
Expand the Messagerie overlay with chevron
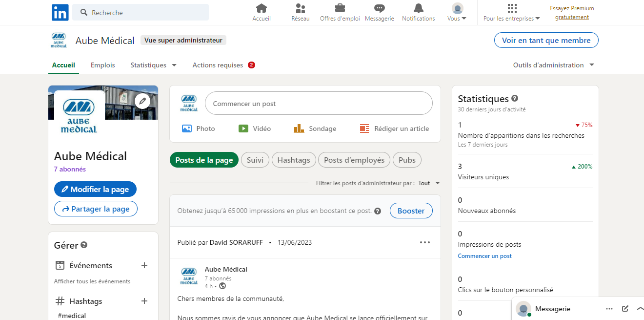[640, 309]
